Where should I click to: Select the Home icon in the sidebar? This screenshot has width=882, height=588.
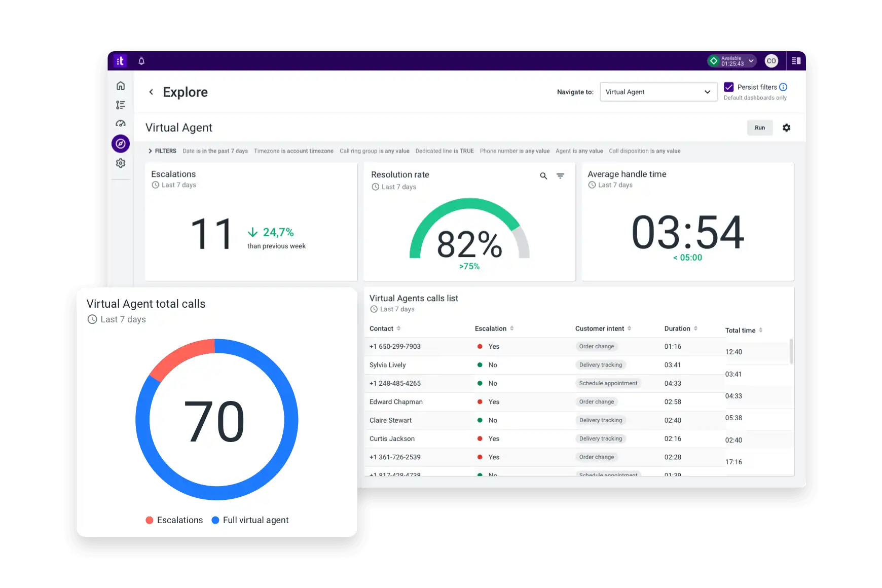pyautogui.click(x=121, y=86)
